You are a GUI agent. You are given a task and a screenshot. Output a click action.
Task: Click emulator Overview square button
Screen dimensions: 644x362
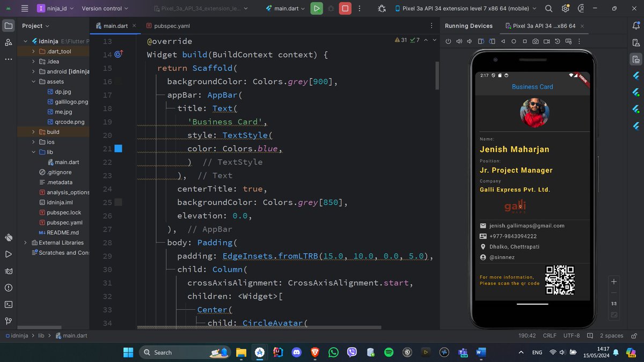pos(525,41)
